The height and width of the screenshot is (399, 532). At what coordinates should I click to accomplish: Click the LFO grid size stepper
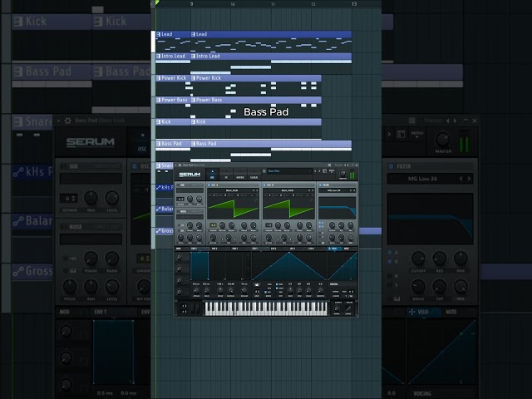(257, 292)
